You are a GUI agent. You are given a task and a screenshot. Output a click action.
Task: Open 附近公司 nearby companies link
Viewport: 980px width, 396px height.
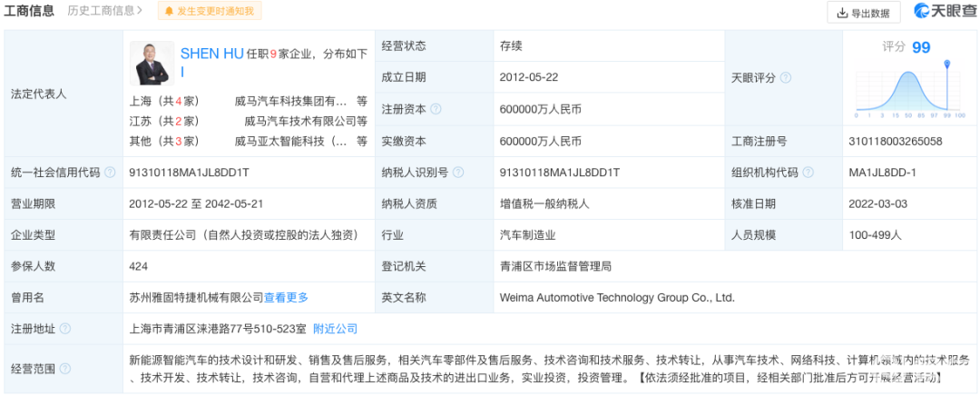coord(335,329)
